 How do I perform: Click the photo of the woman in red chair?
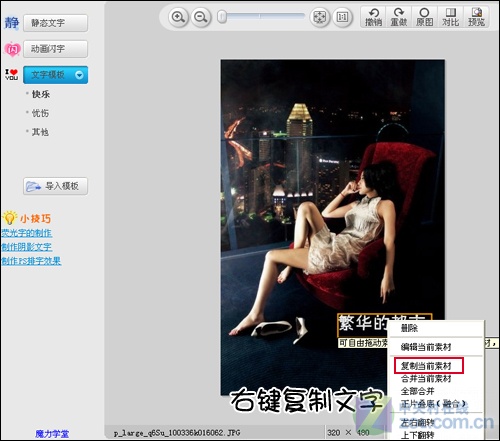click(x=332, y=227)
